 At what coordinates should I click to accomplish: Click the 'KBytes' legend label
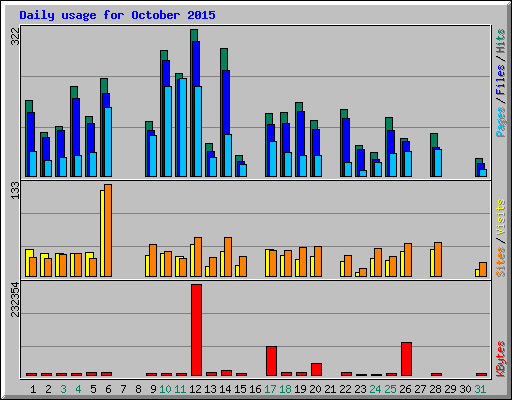click(501, 359)
